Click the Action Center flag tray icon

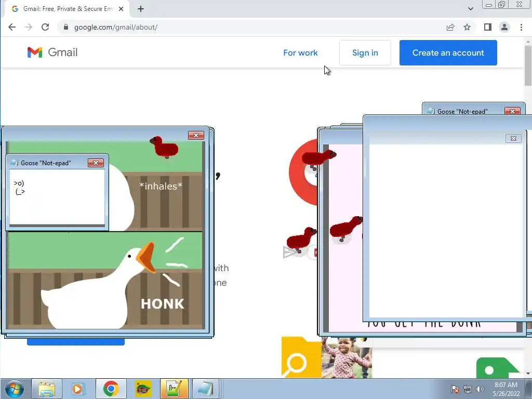(455, 389)
